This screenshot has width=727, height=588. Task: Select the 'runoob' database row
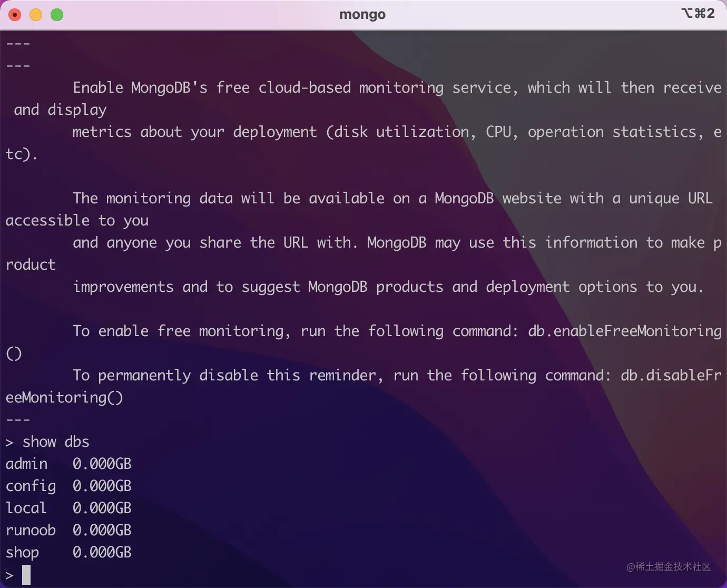[68, 530]
